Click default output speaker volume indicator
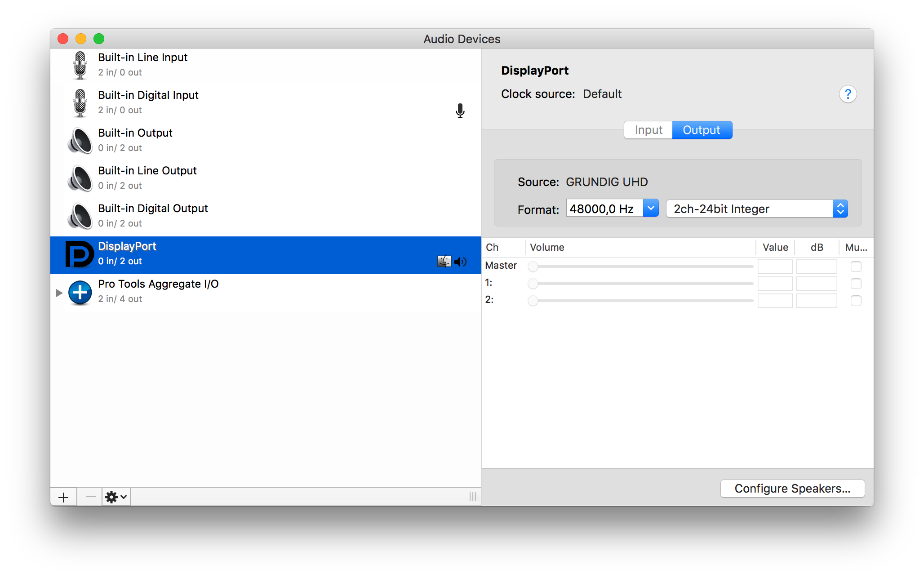The width and height of the screenshot is (924, 578). 461,262
